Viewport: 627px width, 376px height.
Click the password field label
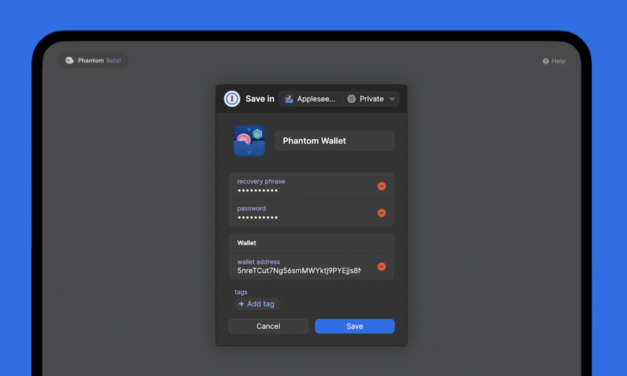coord(251,208)
